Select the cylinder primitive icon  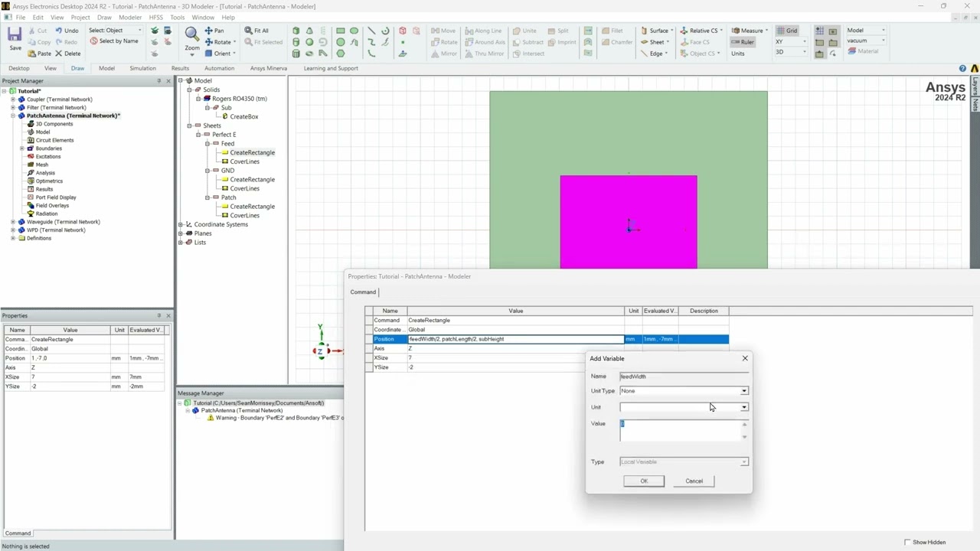(x=296, y=42)
